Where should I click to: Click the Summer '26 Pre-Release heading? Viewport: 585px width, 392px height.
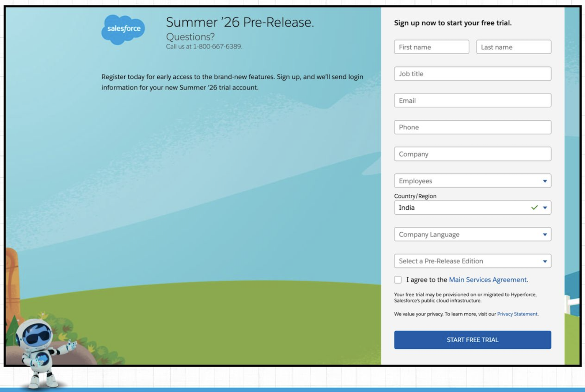coord(240,22)
